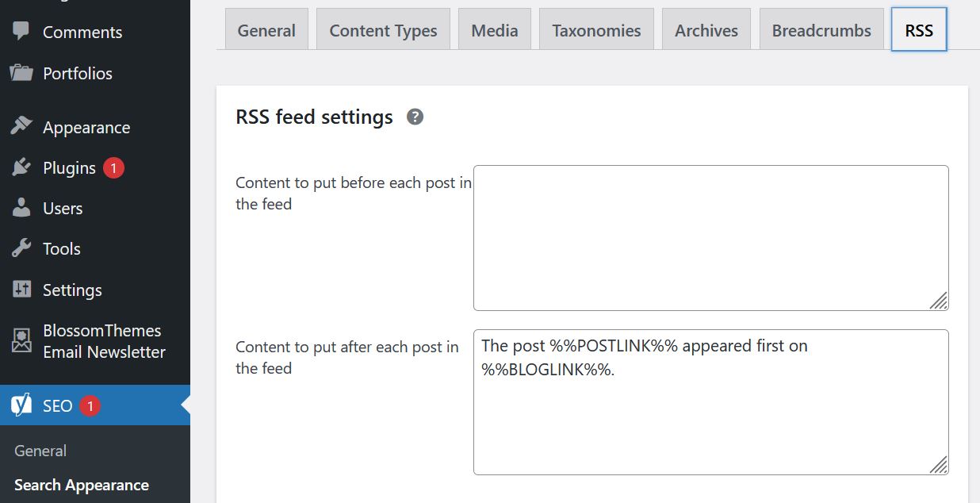Switch to the Content Types tab
This screenshot has height=503, width=980.
(x=383, y=30)
